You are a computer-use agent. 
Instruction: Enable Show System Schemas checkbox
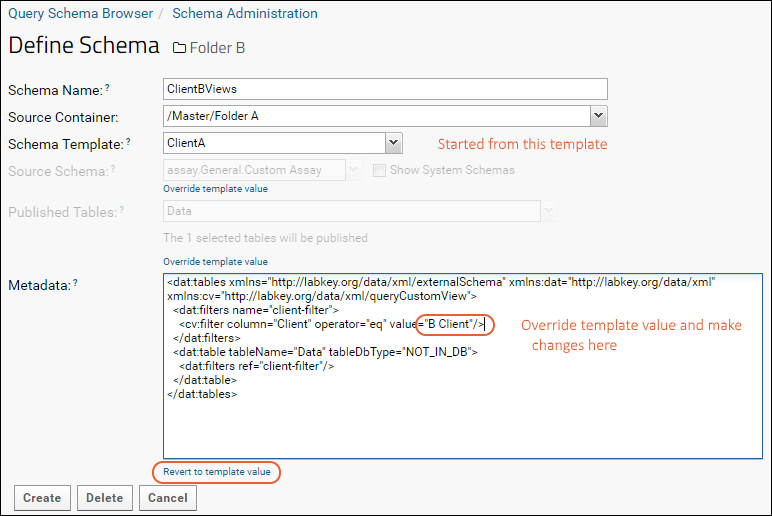(379, 170)
